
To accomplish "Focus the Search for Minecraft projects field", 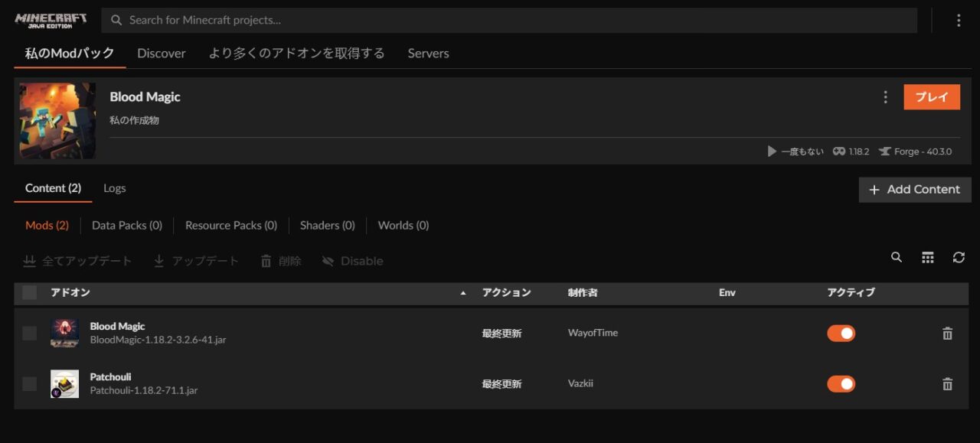I will pos(509,21).
